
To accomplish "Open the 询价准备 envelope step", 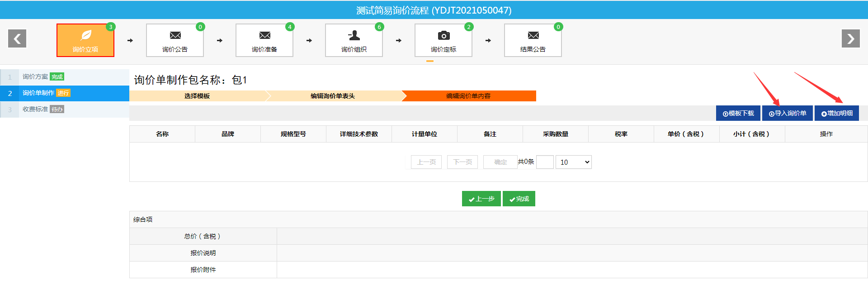I will [264, 40].
